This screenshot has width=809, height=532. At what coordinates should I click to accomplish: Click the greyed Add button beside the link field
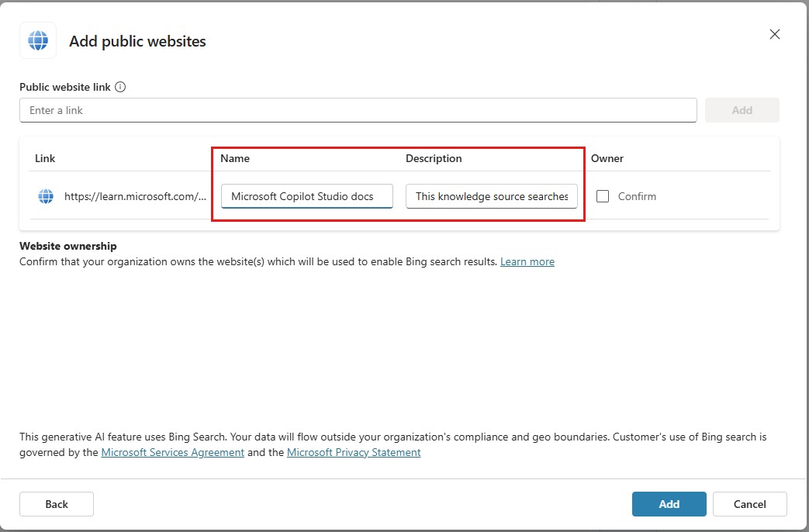(742, 110)
